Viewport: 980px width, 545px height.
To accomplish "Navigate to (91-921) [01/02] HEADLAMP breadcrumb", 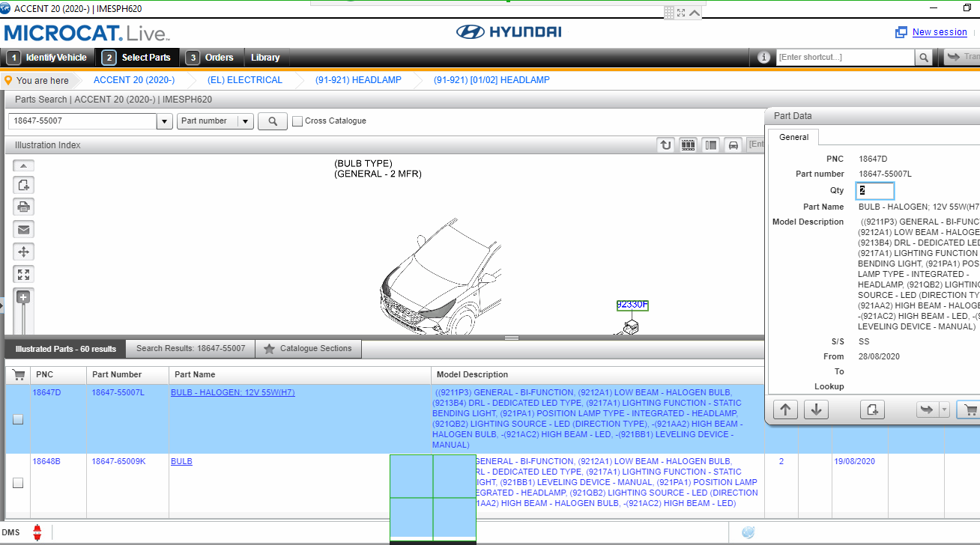I will pos(491,80).
